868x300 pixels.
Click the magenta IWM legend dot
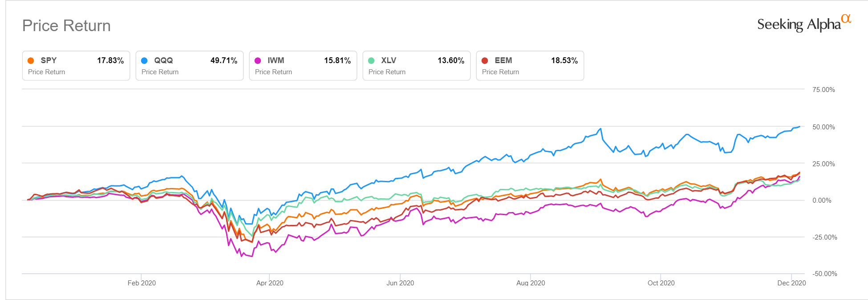(258, 61)
